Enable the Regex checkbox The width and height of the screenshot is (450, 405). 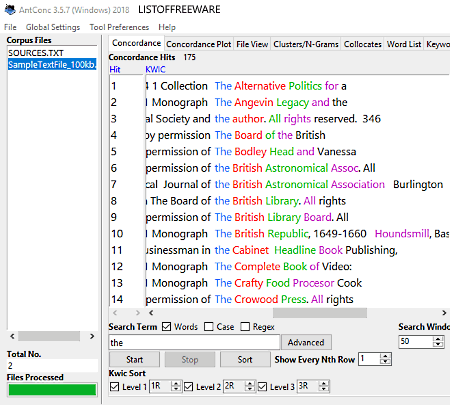click(x=245, y=327)
